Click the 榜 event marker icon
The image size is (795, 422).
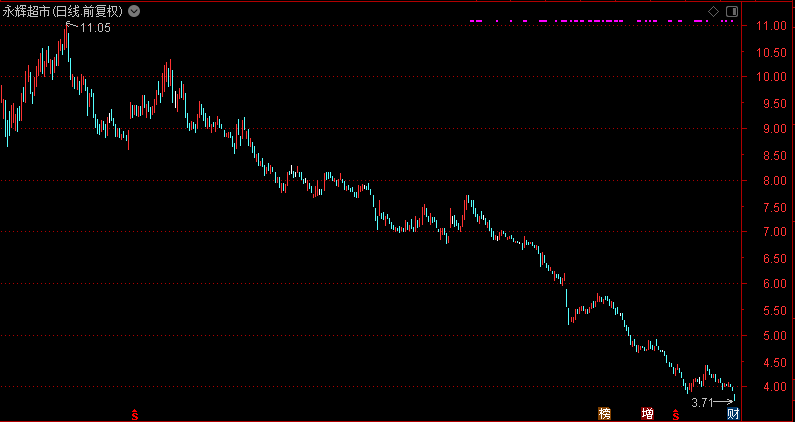(604, 413)
